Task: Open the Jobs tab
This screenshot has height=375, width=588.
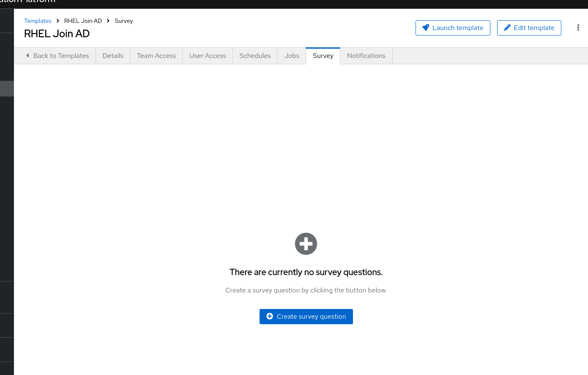Action: 292,56
